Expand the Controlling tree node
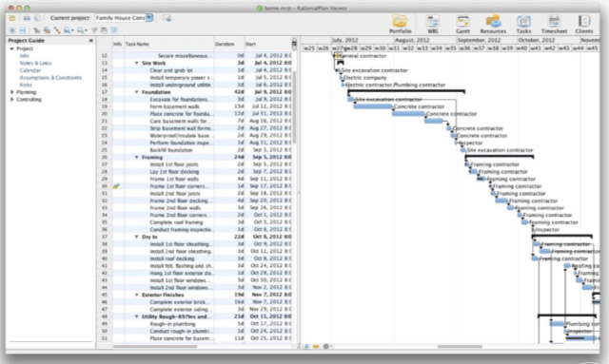609x364 pixels. point(12,100)
